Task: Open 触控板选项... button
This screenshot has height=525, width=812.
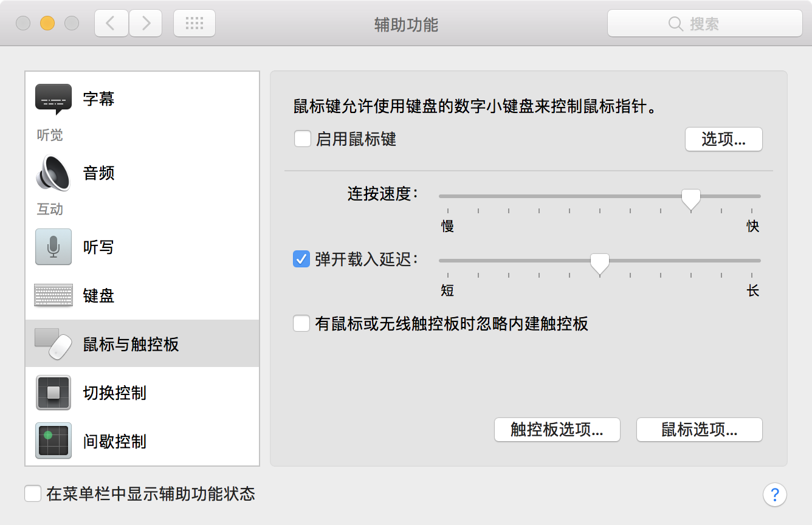Action: [557, 430]
